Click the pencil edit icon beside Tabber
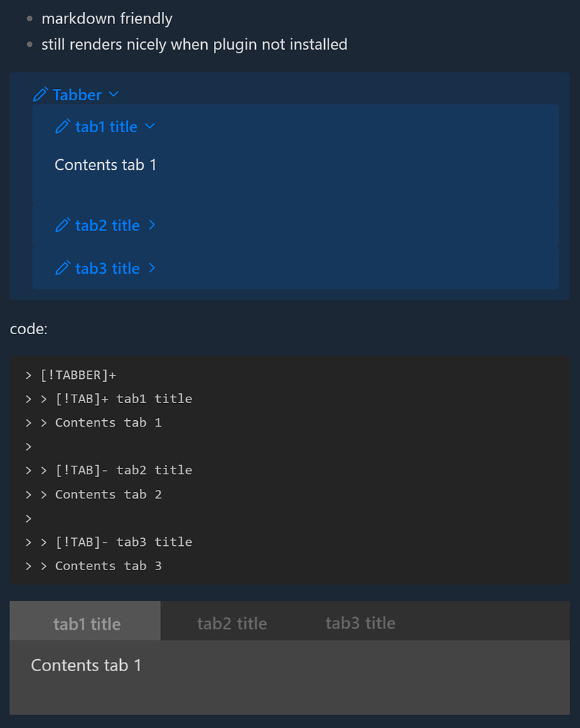The height and width of the screenshot is (728, 580). (41, 94)
